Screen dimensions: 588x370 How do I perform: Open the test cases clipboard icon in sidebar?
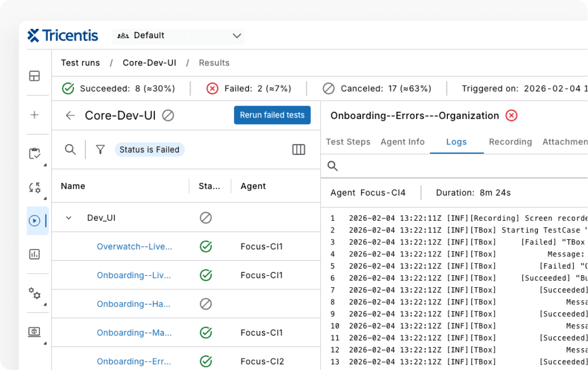(x=34, y=154)
